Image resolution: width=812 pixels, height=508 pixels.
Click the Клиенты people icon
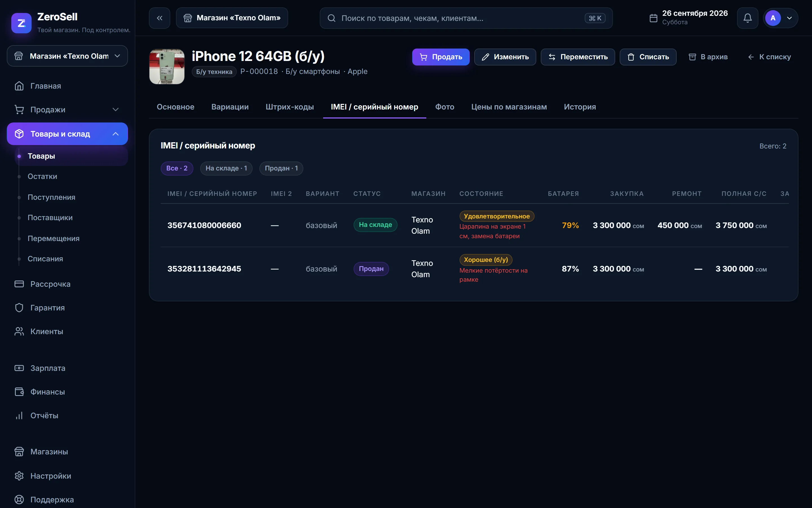(19, 331)
